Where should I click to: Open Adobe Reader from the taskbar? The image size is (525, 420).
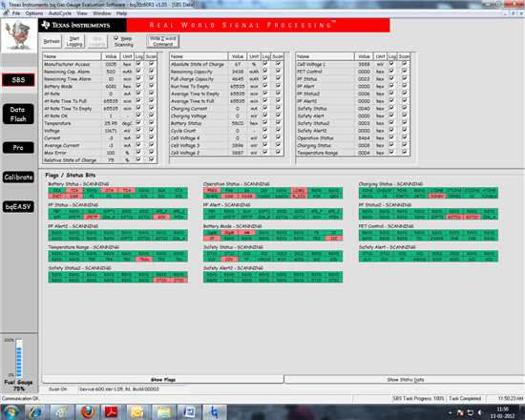click(x=112, y=412)
